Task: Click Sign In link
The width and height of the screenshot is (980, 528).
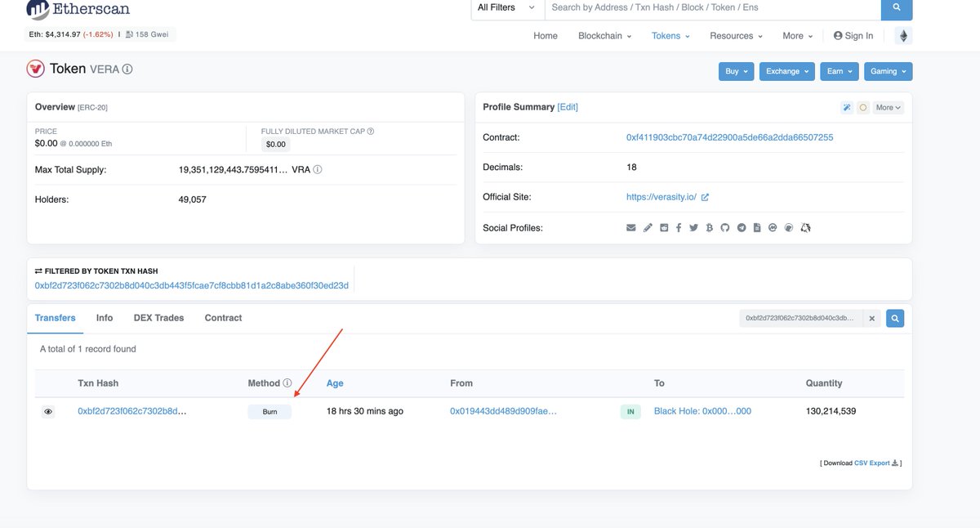Action: click(x=853, y=36)
